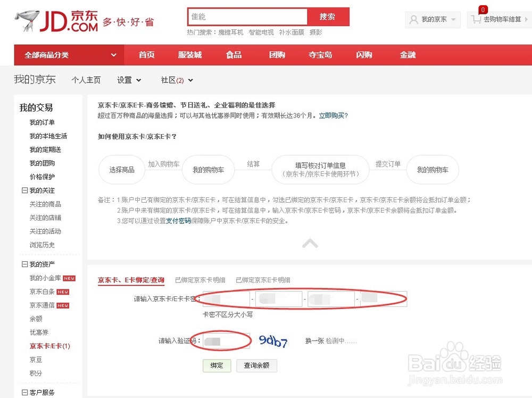Select 食品 in the navigation bar
The image size is (532, 398).
(x=233, y=54)
